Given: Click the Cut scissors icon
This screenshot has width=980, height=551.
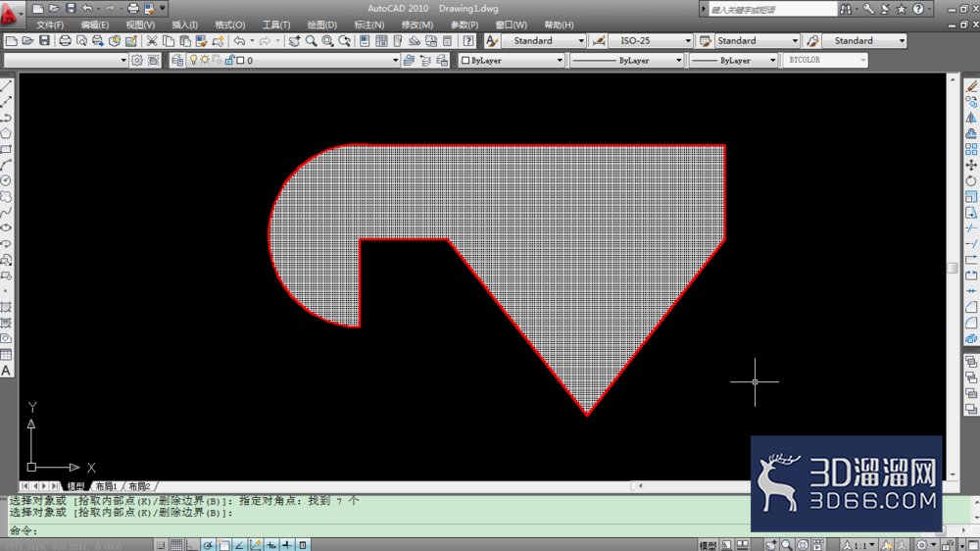Looking at the screenshot, I should tap(152, 40).
